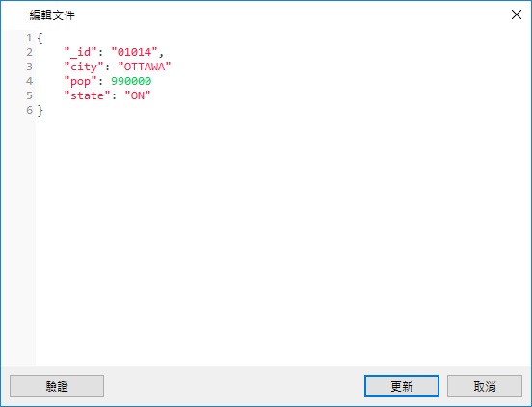Select line number 6 in gutter
The height and width of the screenshot is (407, 532).
(30, 110)
